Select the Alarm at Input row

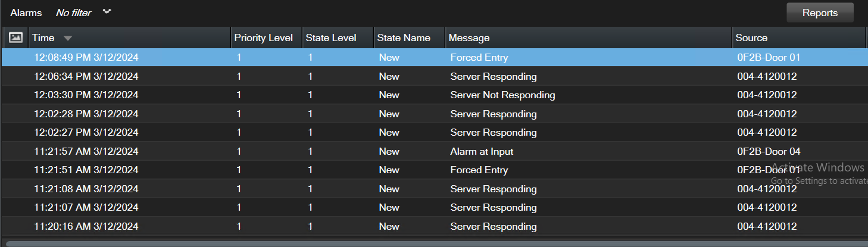coord(482,151)
